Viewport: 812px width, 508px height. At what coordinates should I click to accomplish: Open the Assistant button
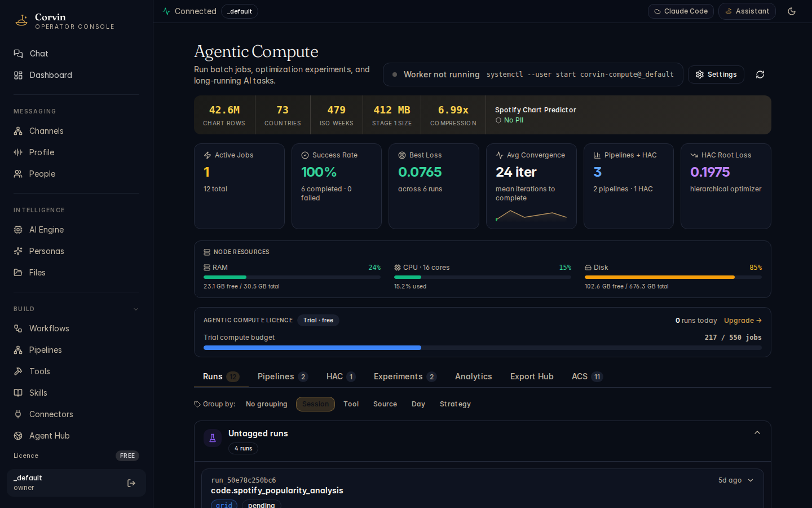(x=747, y=11)
